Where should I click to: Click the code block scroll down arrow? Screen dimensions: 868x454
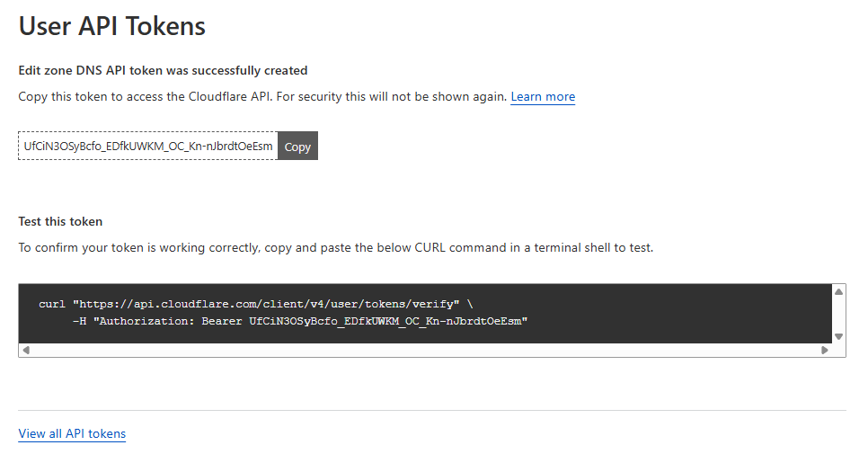pyautogui.click(x=838, y=336)
